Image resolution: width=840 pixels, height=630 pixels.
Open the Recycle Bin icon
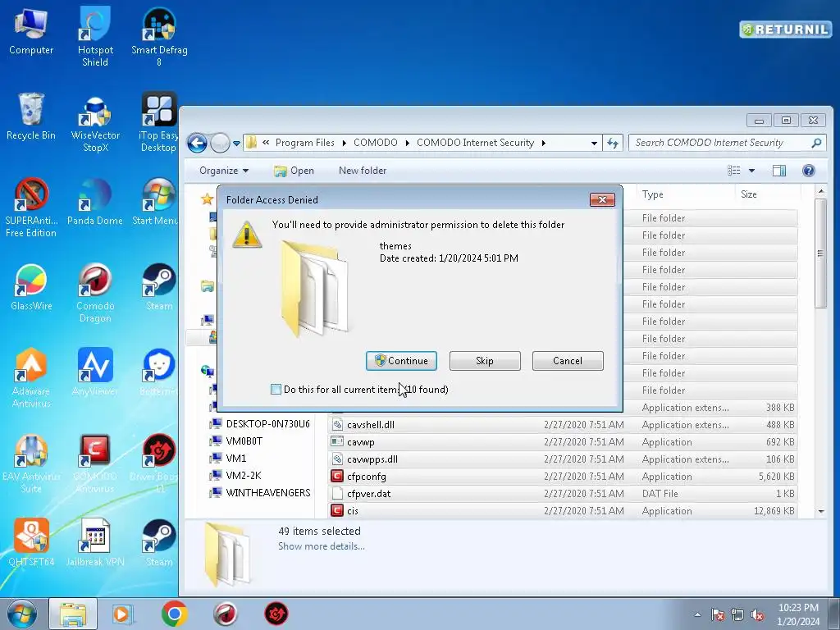pos(31,116)
